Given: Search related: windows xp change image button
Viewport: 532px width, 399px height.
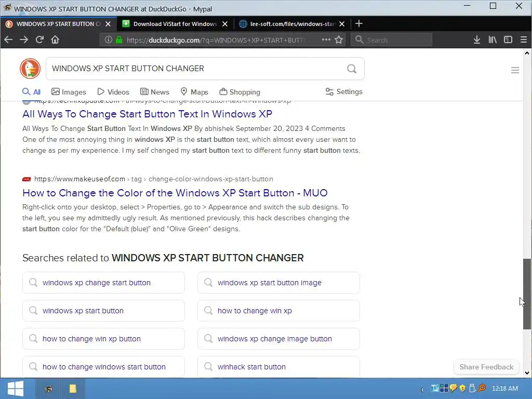Looking at the screenshot, I should [x=278, y=339].
